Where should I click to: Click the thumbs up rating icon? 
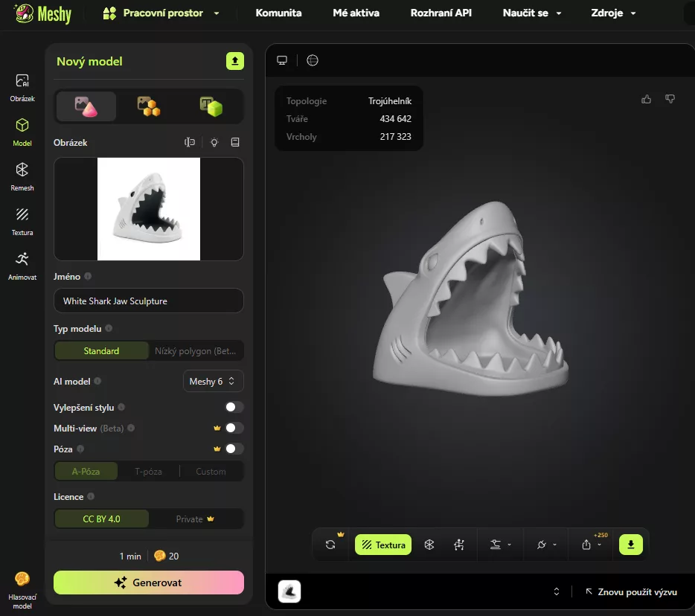coord(646,99)
